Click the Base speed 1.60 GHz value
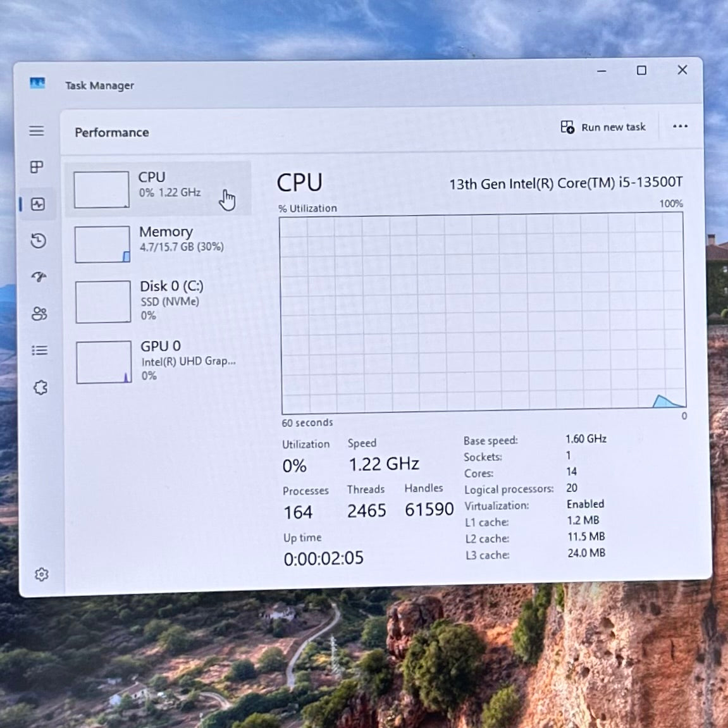Viewport: 728px width, 728px height. coord(586,439)
